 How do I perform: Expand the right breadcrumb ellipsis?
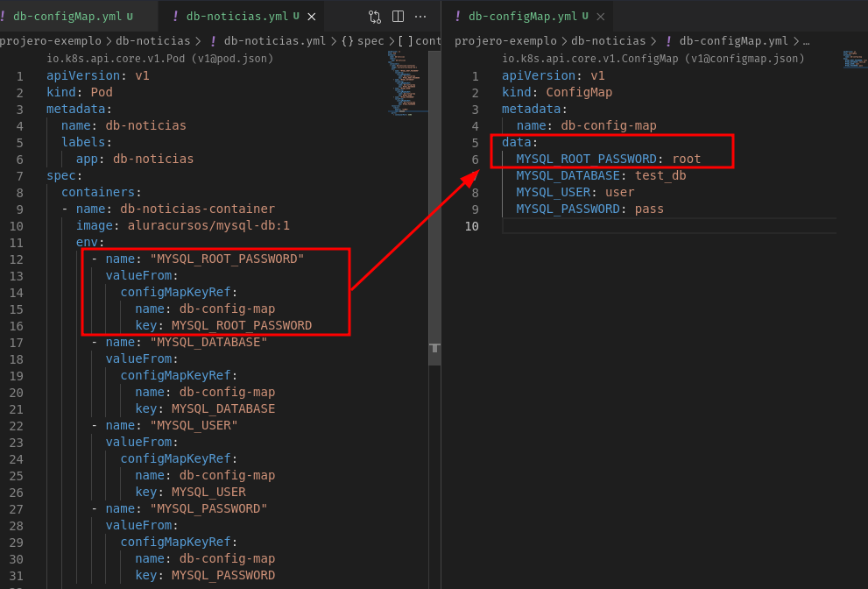806,40
